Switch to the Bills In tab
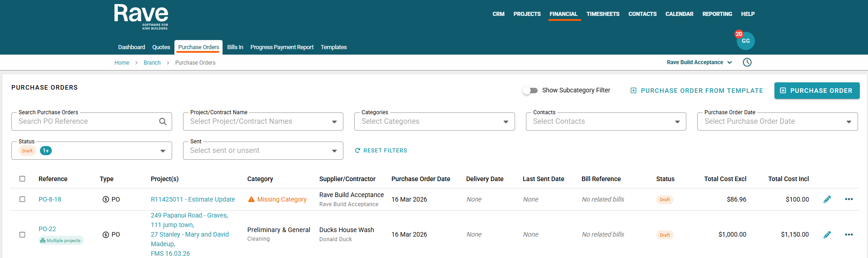The image size is (868, 258). tap(235, 47)
